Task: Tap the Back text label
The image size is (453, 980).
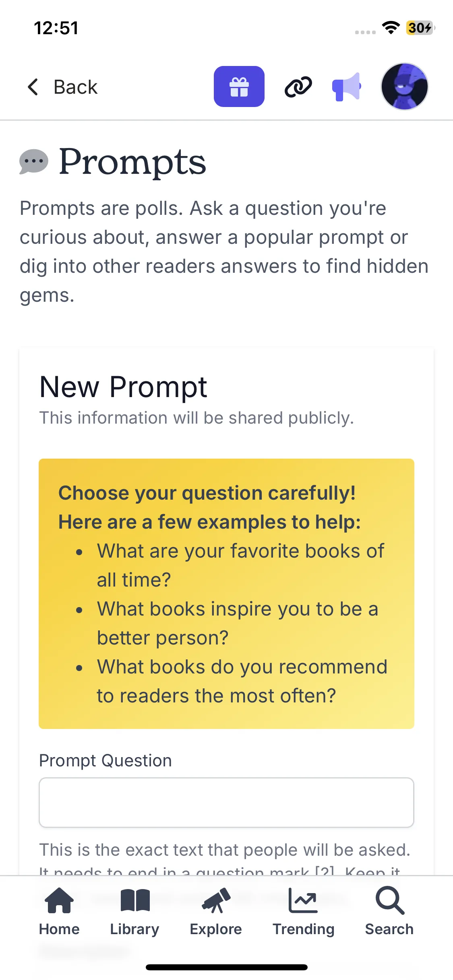Action: 76,87
